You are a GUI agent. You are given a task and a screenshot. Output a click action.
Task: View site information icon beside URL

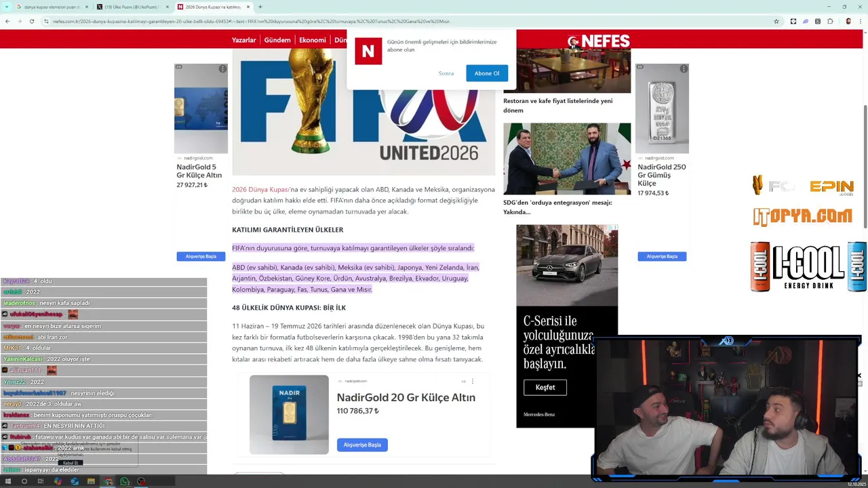click(x=46, y=21)
